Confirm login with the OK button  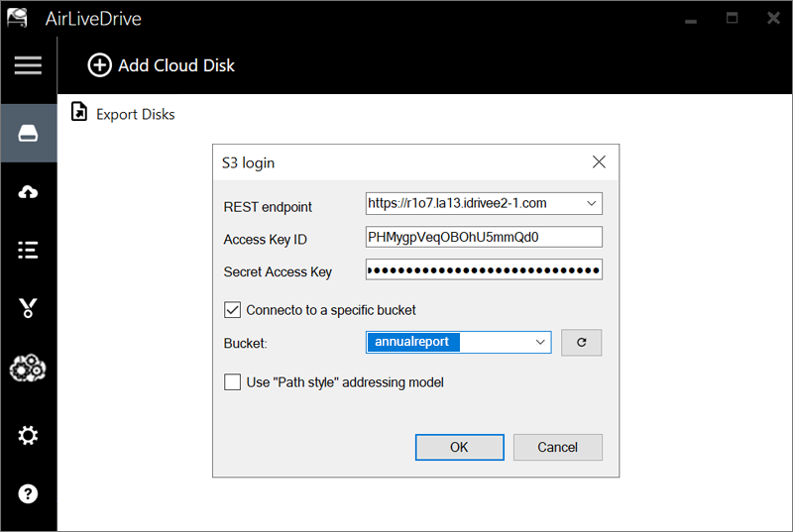(459, 447)
